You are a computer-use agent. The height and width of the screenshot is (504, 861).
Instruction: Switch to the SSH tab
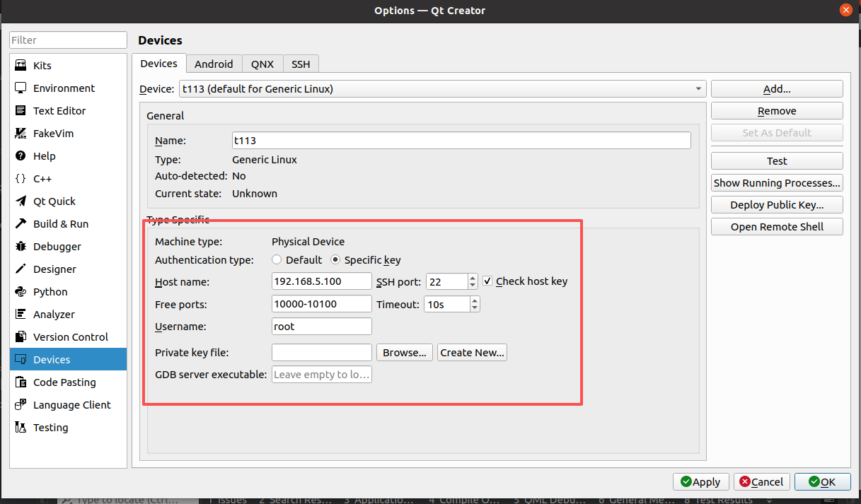pos(301,64)
